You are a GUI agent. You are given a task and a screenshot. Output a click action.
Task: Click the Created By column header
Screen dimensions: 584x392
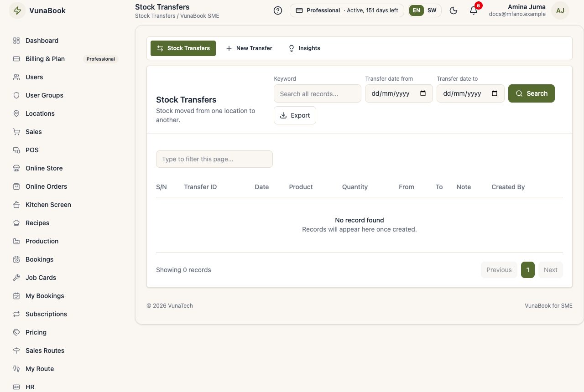pos(508,187)
